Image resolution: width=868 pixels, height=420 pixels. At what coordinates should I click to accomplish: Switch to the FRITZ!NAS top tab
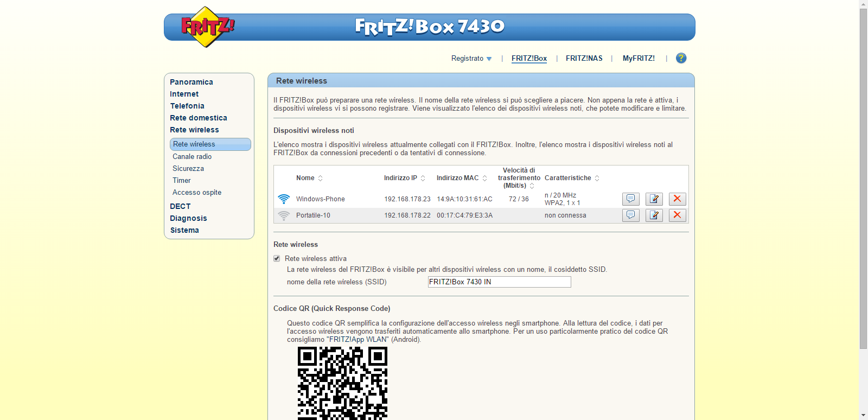(584, 59)
